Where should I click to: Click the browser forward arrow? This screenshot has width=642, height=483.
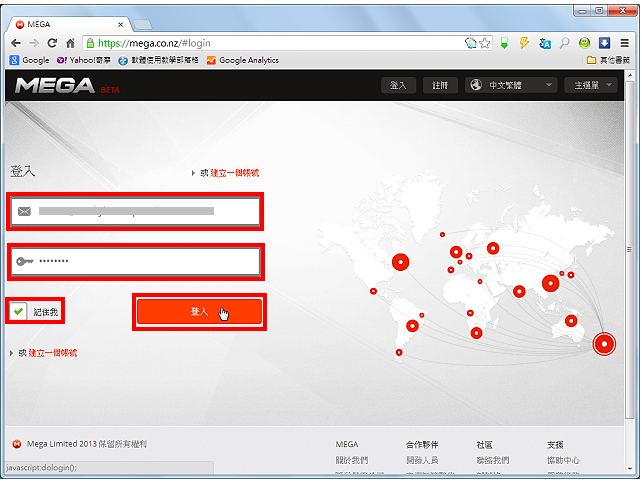[x=34, y=43]
